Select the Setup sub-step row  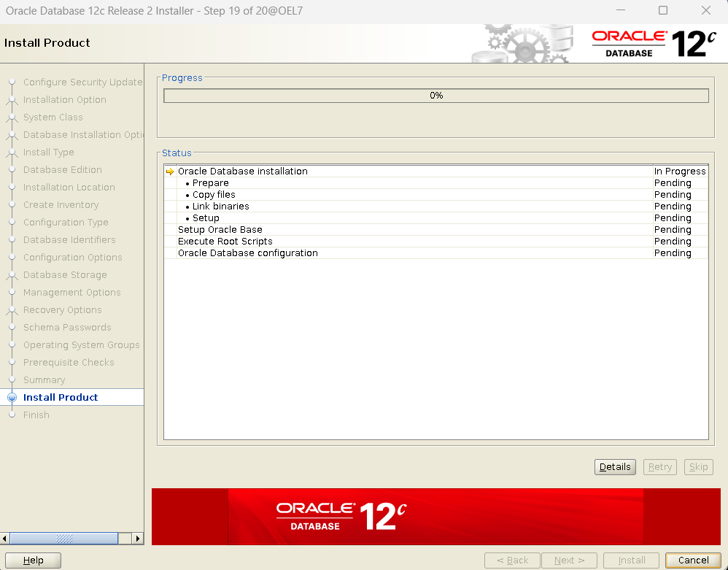[436, 218]
